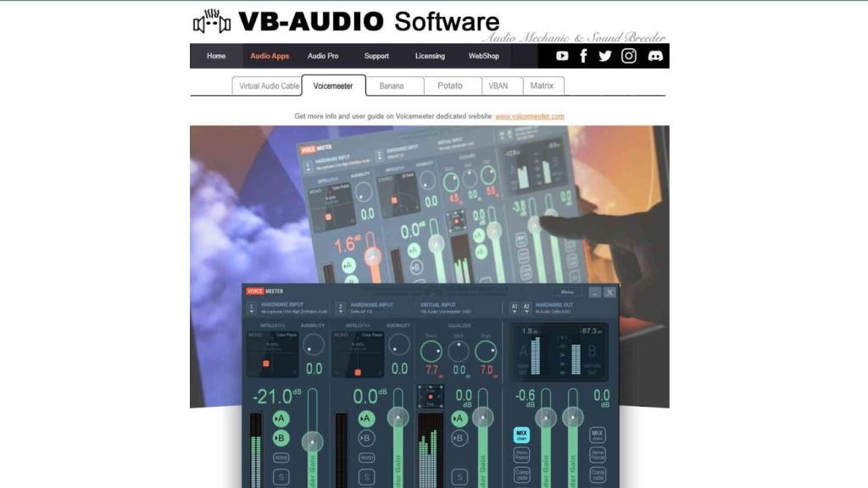The image size is (868, 488).
Task: Open the Audio Pro nav item
Action: click(x=323, y=56)
